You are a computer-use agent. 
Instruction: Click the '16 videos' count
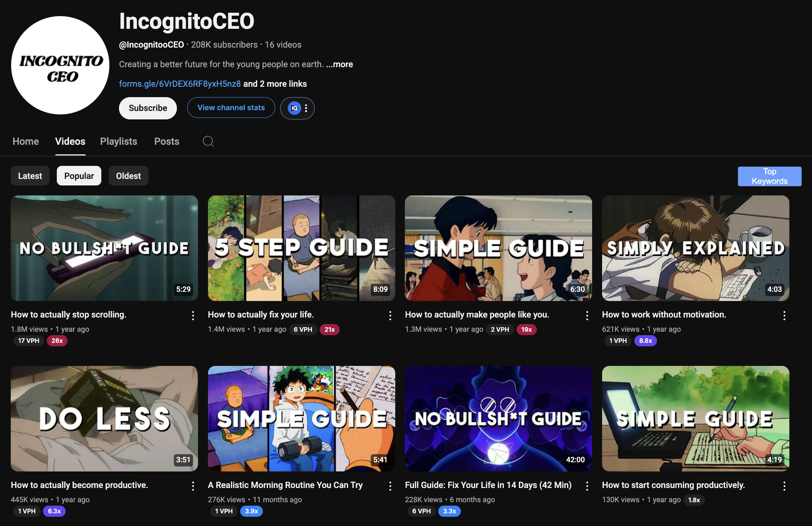pyautogui.click(x=283, y=45)
